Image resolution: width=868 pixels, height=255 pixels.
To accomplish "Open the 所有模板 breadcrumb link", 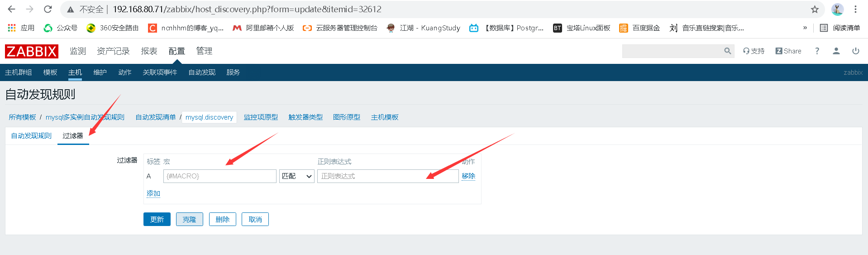I will (x=22, y=117).
